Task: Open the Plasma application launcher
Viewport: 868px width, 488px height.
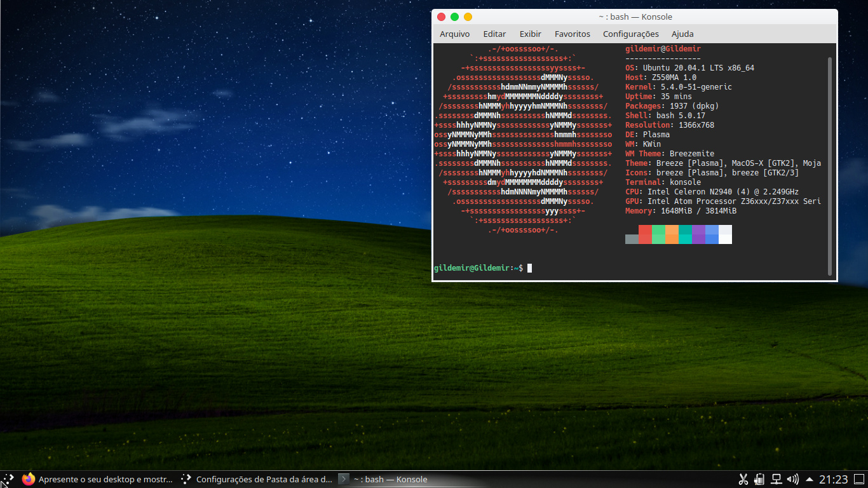Action: (8, 479)
